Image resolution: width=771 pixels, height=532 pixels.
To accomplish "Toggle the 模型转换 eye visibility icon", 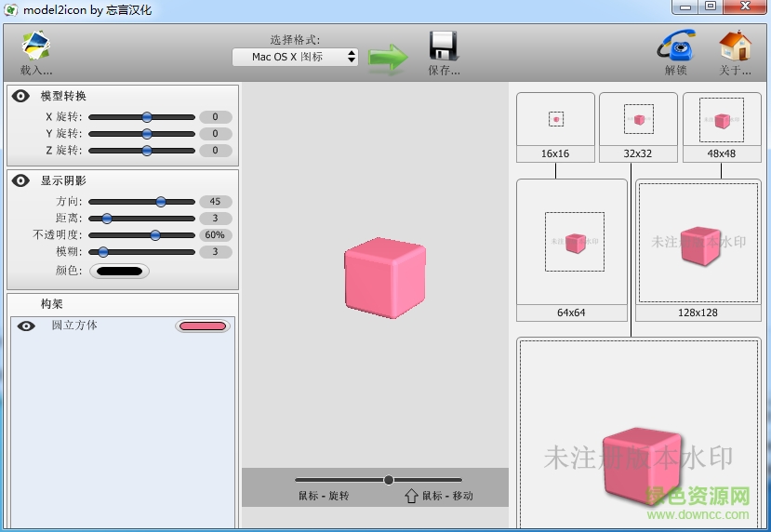I will tap(21, 96).
